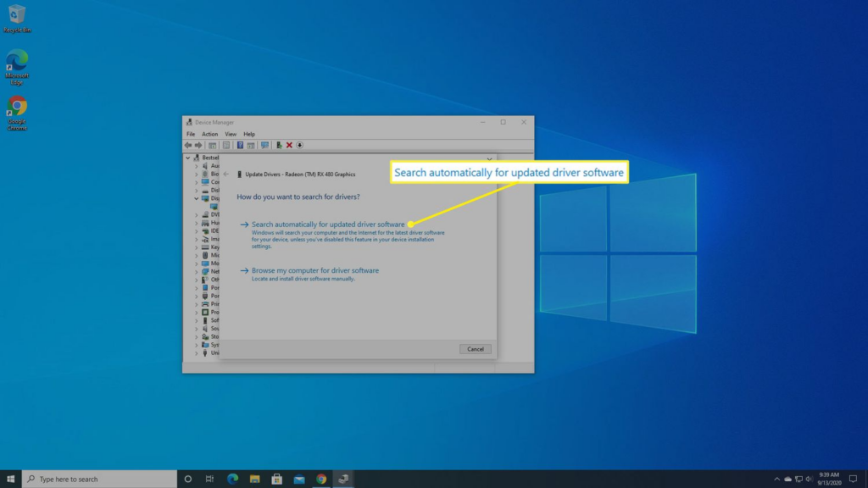Open the Help menu
Screen dimensions: 868x488
249,134
